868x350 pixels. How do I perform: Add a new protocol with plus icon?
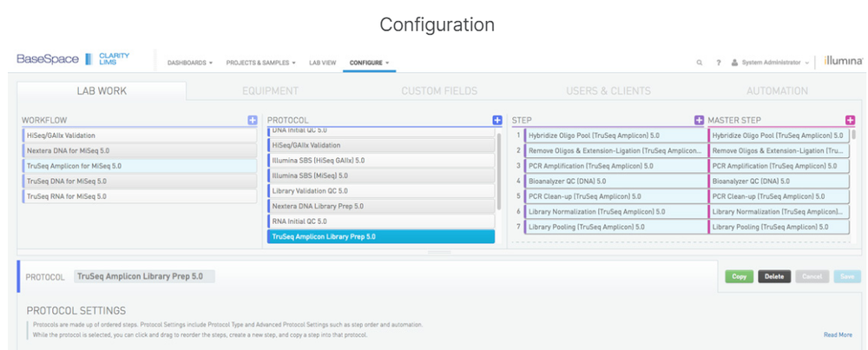coord(497,120)
